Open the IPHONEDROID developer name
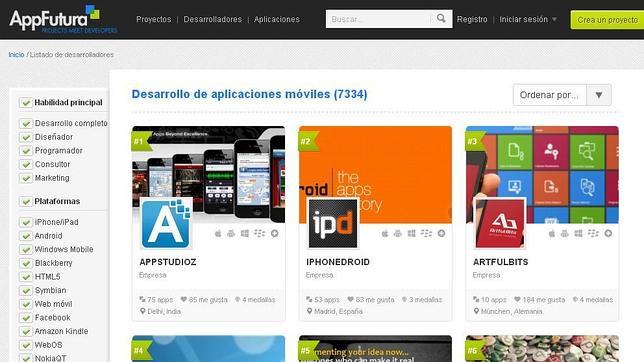 coord(338,262)
